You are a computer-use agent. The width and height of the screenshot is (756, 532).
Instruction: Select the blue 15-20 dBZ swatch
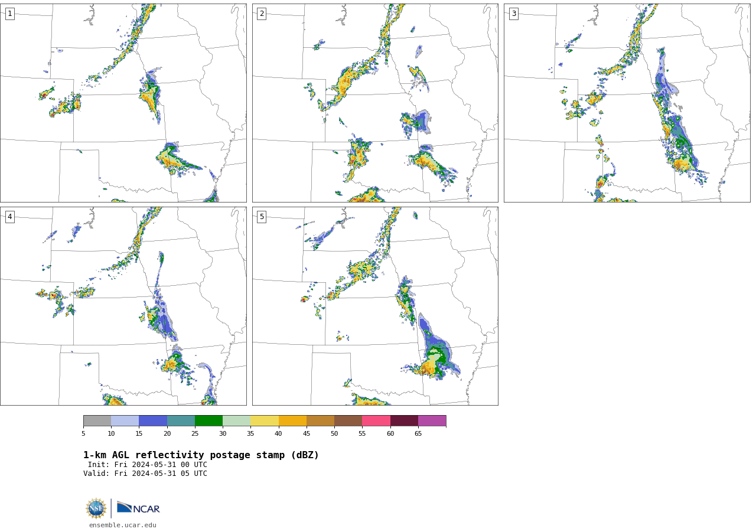pyautogui.click(x=153, y=421)
